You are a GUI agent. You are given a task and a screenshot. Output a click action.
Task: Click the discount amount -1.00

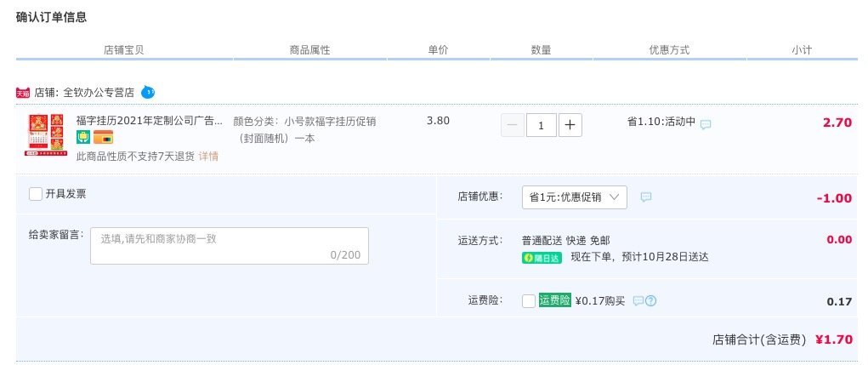(834, 197)
